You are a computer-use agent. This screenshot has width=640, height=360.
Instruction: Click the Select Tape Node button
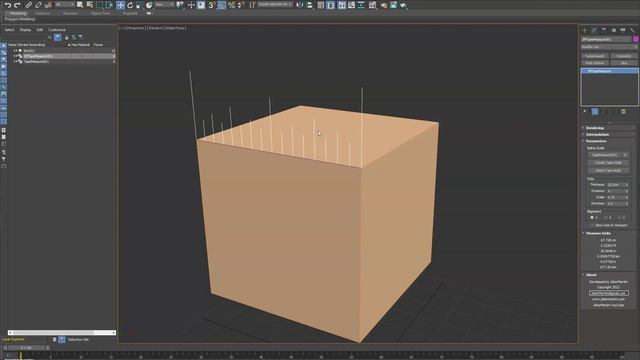608,170
